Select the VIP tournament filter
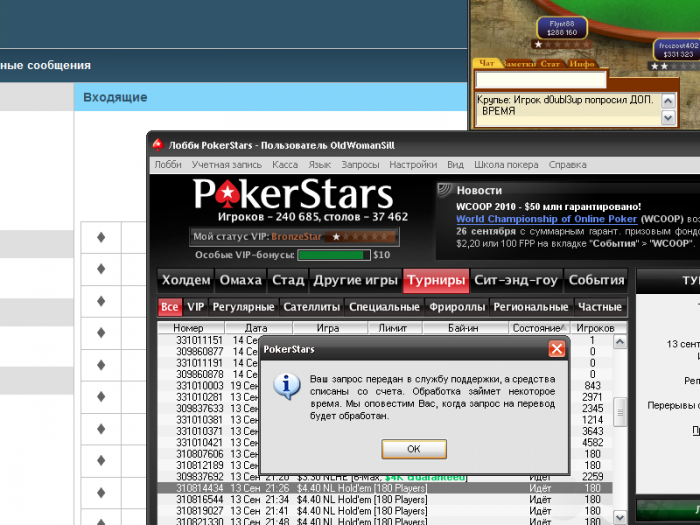The height and width of the screenshot is (525, 700). click(196, 307)
